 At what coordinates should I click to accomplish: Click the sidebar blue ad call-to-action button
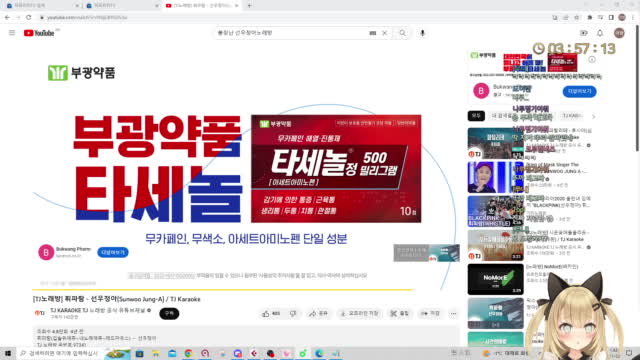tap(579, 91)
